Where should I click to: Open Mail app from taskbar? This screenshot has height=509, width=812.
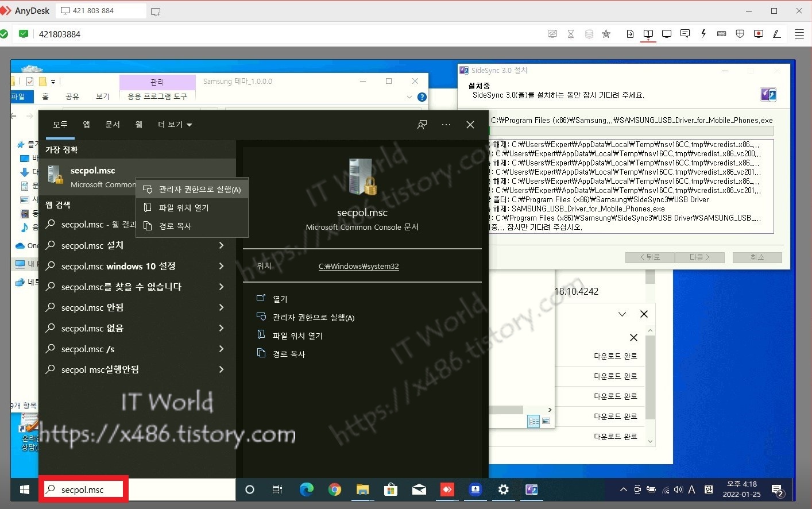coord(419,489)
